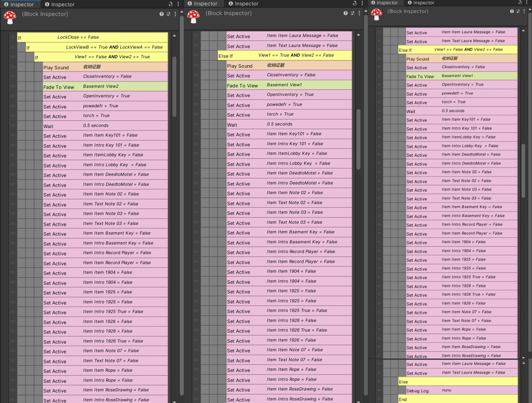Click the scroll-up arrow of the right upper command list
The height and width of the screenshot is (403, 532).
coord(523,31)
